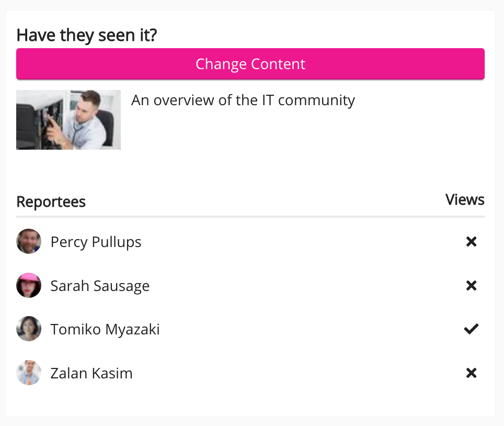This screenshot has width=504, height=426.
Task: Open Sarah Sausage's profile avatar
Action: 29,285
